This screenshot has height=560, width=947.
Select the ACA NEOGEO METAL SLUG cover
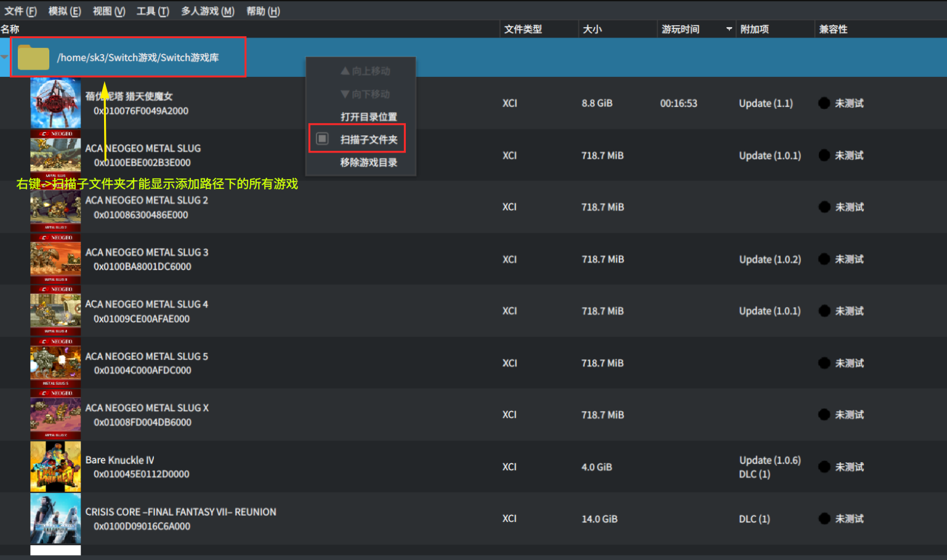point(55,155)
